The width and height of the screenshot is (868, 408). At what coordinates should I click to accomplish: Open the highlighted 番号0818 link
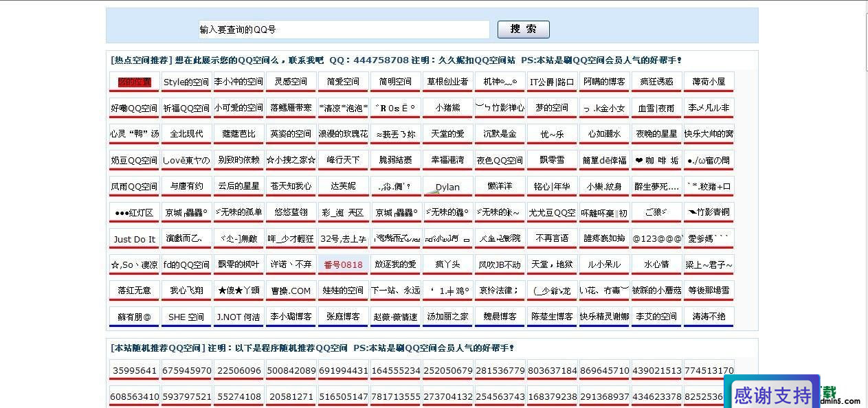coord(343,264)
